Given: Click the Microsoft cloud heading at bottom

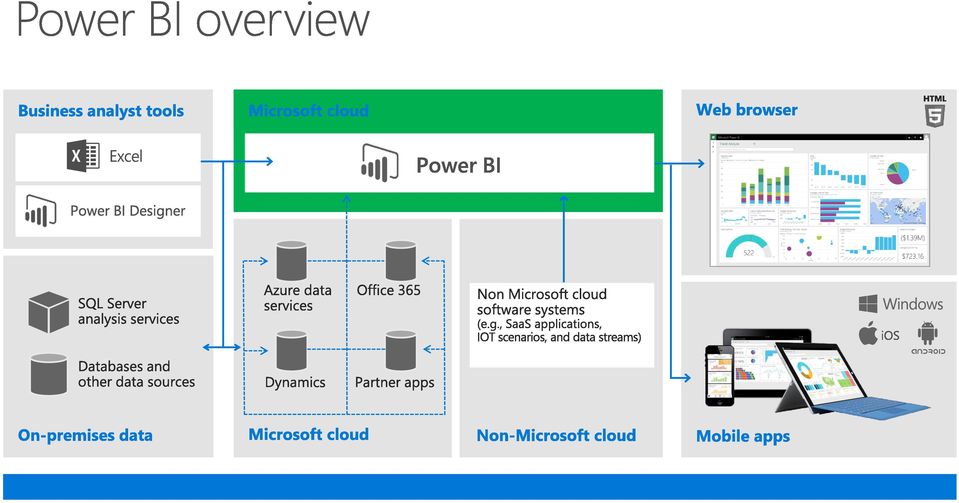Looking at the screenshot, I should [308, 434].
